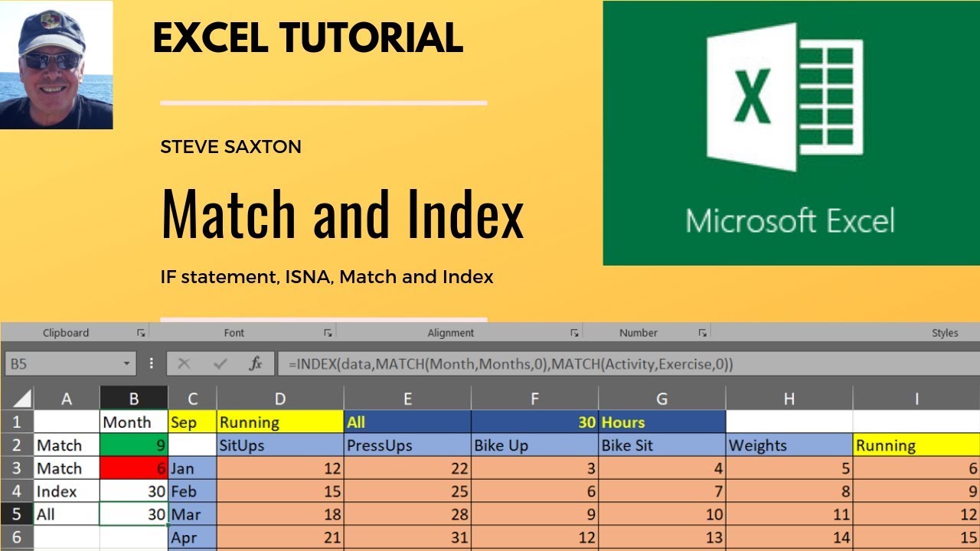Click the red cell showing 6
Image resolution: width=980 pixels, height=551 pixels.
[x=134, y=468]
